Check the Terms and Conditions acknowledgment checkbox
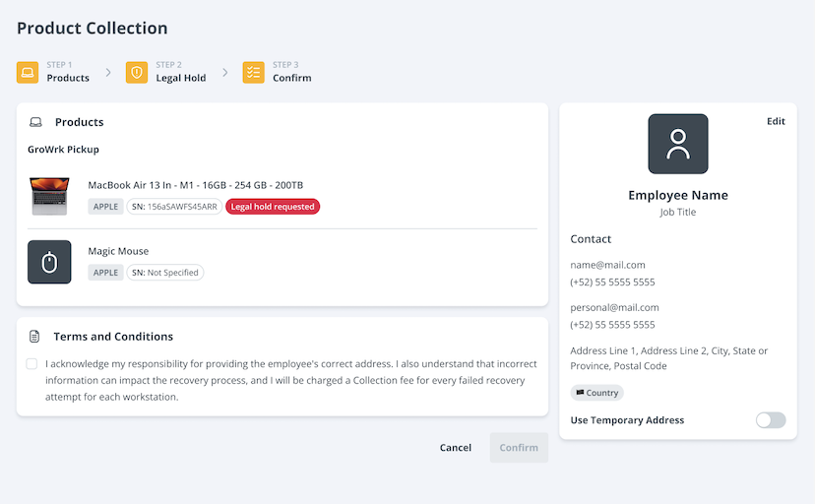Screen dimensions: 815x504 [x=32, y=363]
